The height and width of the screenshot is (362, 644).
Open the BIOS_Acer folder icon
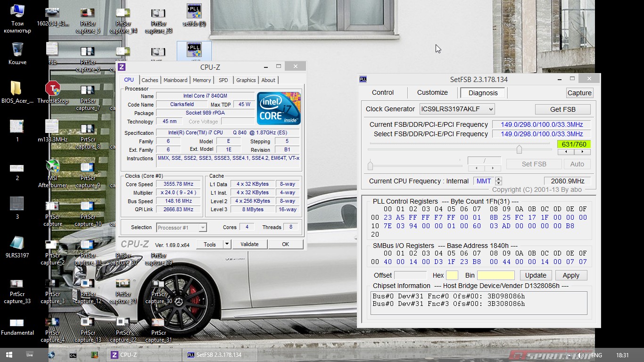pos(17,89)
